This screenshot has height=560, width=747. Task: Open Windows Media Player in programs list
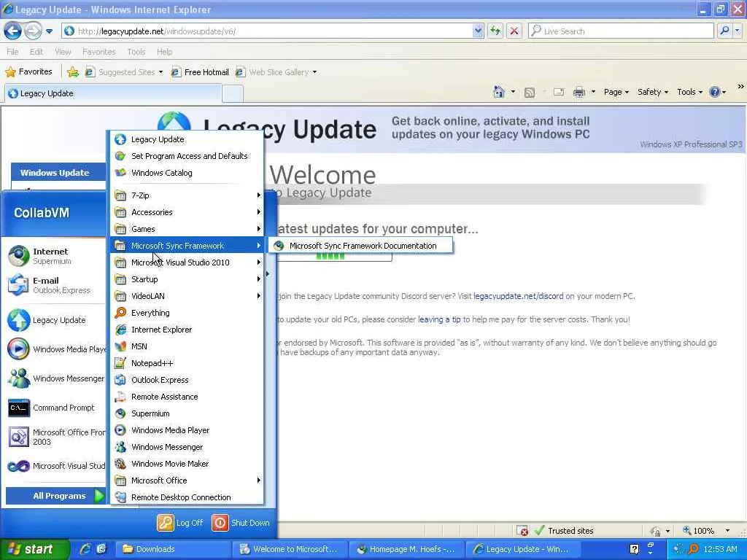pyautogui.click(x=187, y=430)
